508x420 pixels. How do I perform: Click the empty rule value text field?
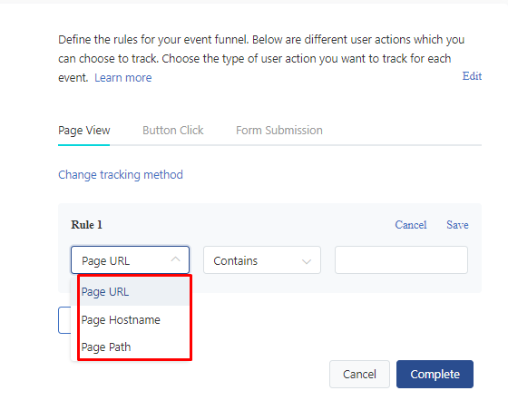401,260
